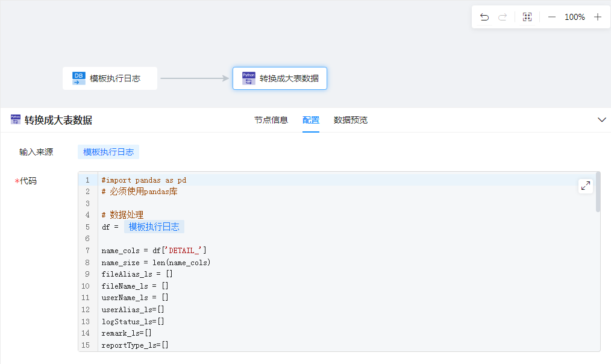611x364 pixels.
Task: Click the DB icon on 模板执行日志 node
Action: [79, 78]
